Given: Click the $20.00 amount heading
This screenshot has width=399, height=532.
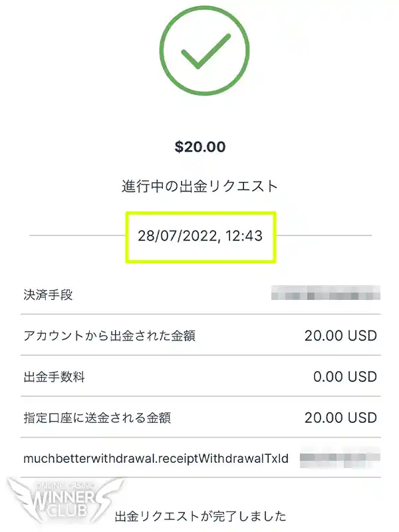Looking at the screenshot, I should coord(200,146).
